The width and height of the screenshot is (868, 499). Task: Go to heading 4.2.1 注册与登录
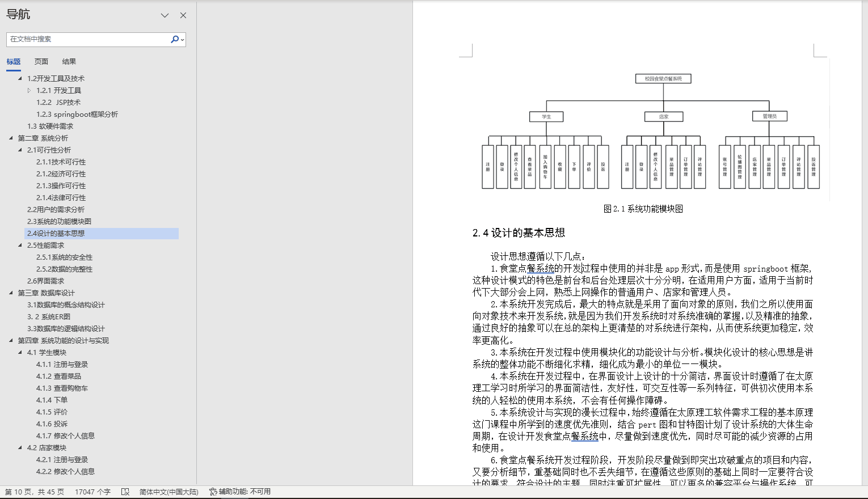[x=62, y=459]
